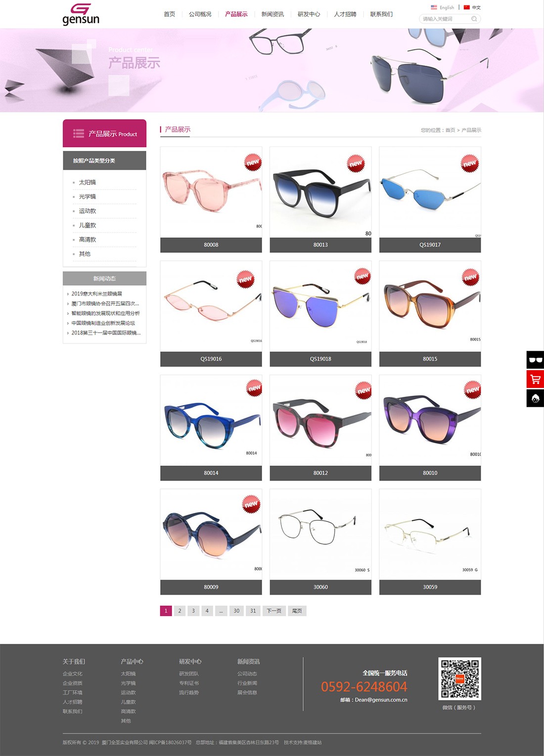Screen dimensions: 544x756
Task: Click the WeChat QR code image
Action: 460,678
